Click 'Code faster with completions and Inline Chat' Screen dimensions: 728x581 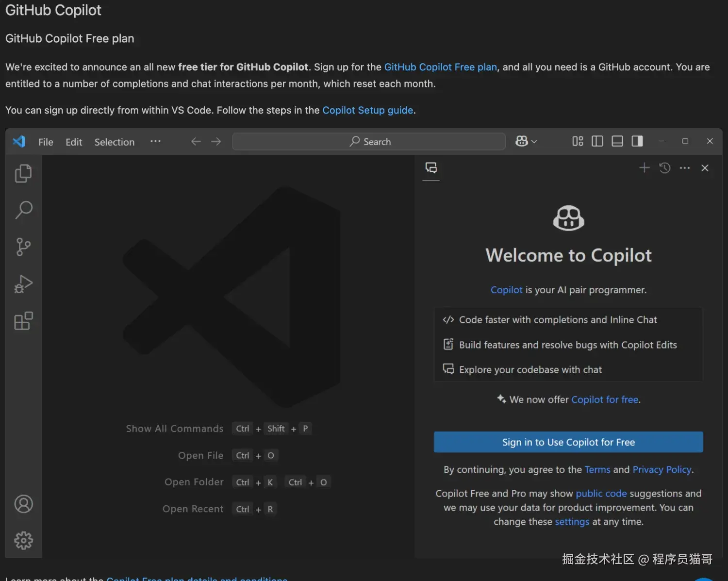[x=558, y=319]
